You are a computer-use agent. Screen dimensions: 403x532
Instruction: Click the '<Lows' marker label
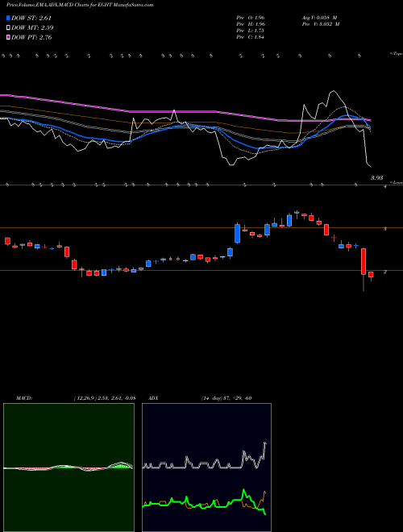click(396, 182)
